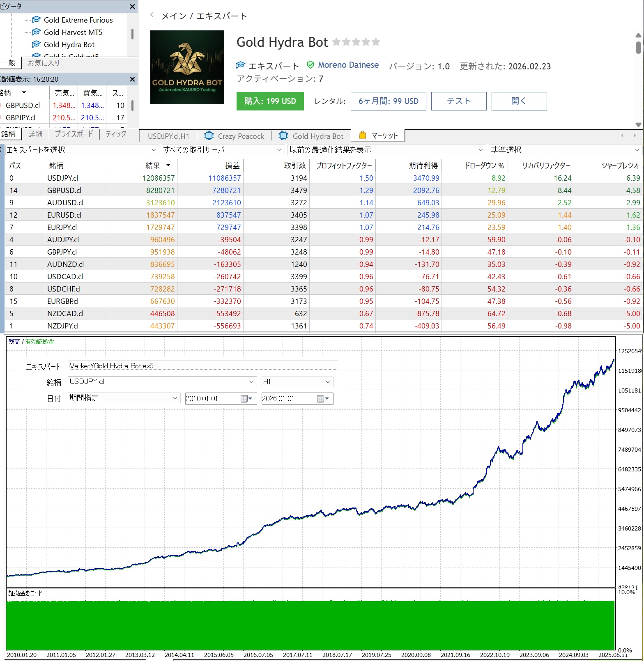Screen dimensions: 644x666
Task: Switch to the USDJPY.cl,H1 chart tab
Action: click(x=168, y=136)
